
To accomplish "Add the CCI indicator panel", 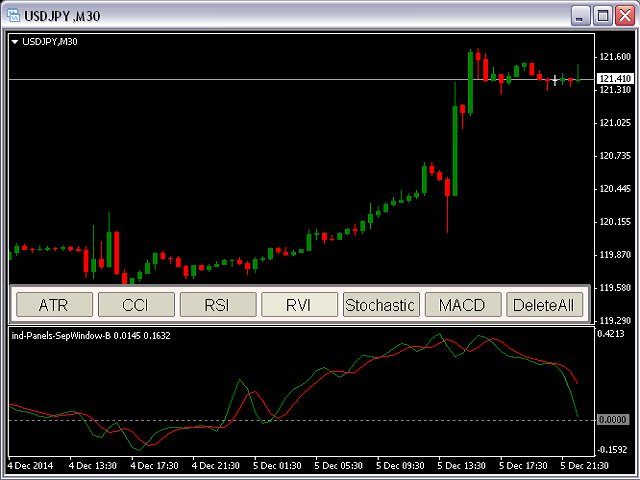I will pos(136,305).
